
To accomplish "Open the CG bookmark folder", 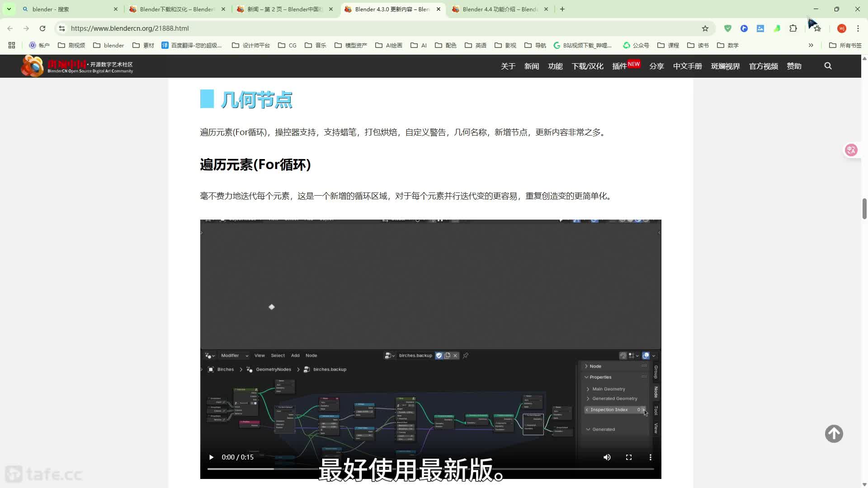I will (x=288, y=45).
